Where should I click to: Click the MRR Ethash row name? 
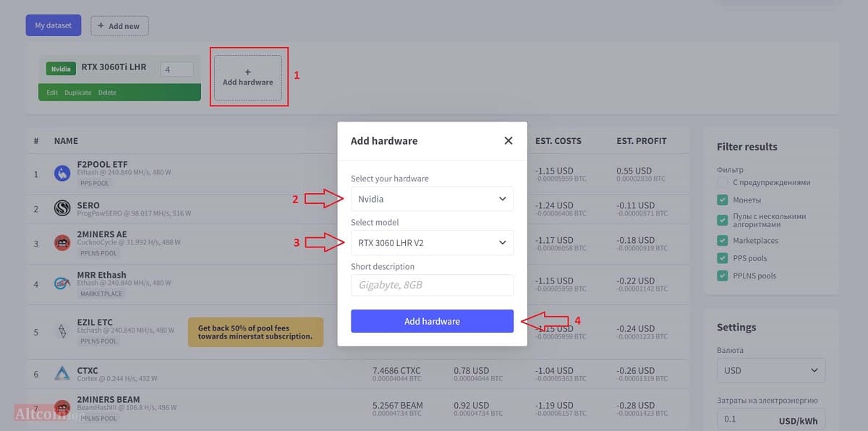pyautogui.click(x=101, y=275)
